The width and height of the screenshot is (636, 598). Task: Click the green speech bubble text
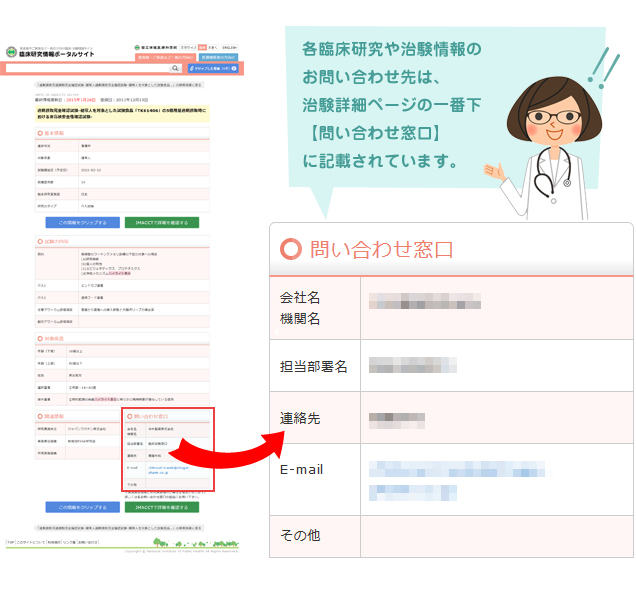point(392,104)
